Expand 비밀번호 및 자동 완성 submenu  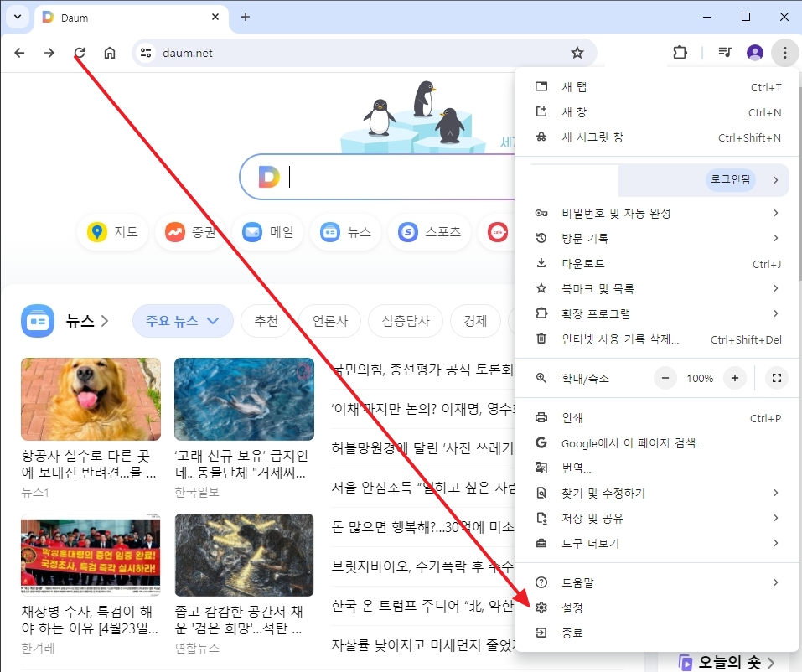click(x=657, y=213)
